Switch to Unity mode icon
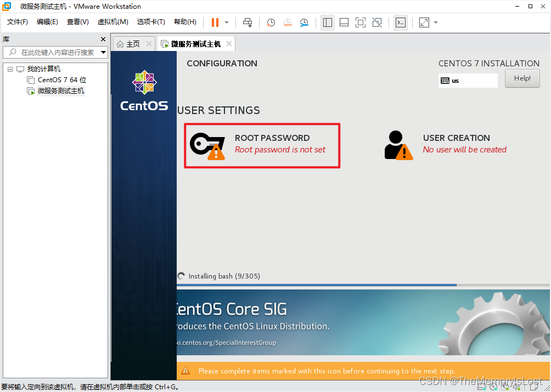The height and width of the screenshot is (392, 551). pos(377,22)
